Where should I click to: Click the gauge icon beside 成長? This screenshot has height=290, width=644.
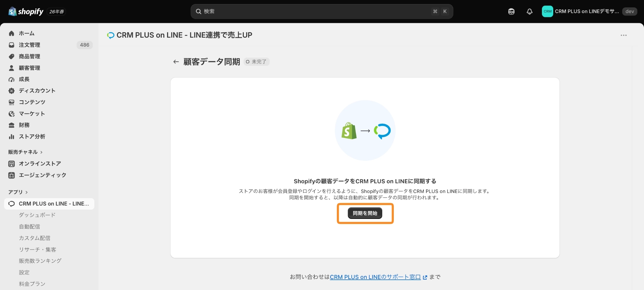(12, 79)
